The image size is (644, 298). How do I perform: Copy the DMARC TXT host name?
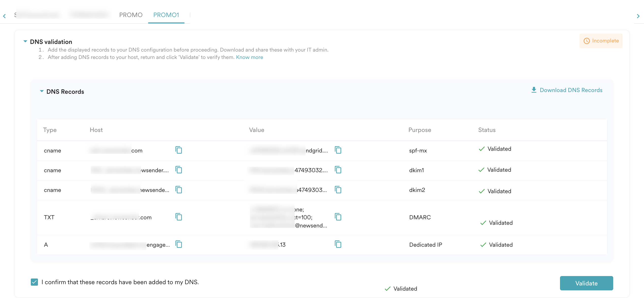(x=179, y=217)
